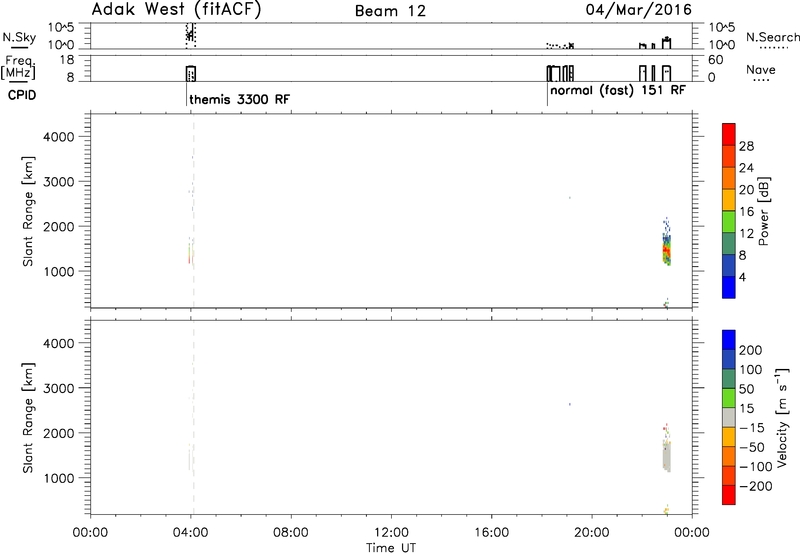Image resolution: width=800 pixels, height=554 pixels.
Task: Click the "Freq. [MHz]" axis label
Action: 19,68
